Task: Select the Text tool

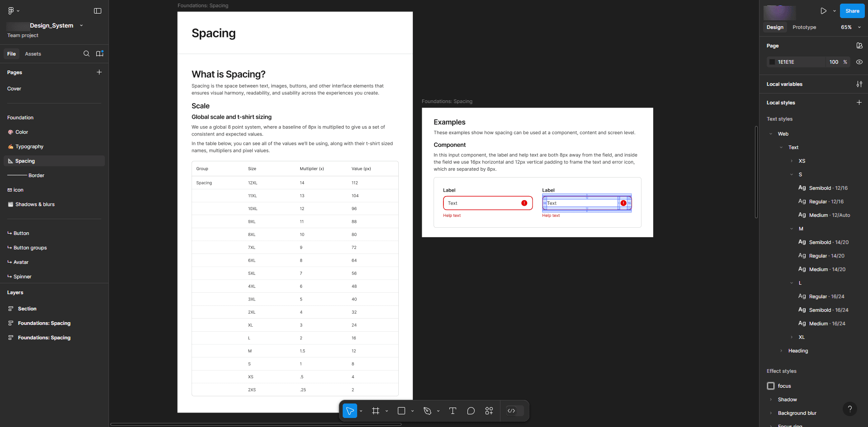Action: tap(453, 411)
